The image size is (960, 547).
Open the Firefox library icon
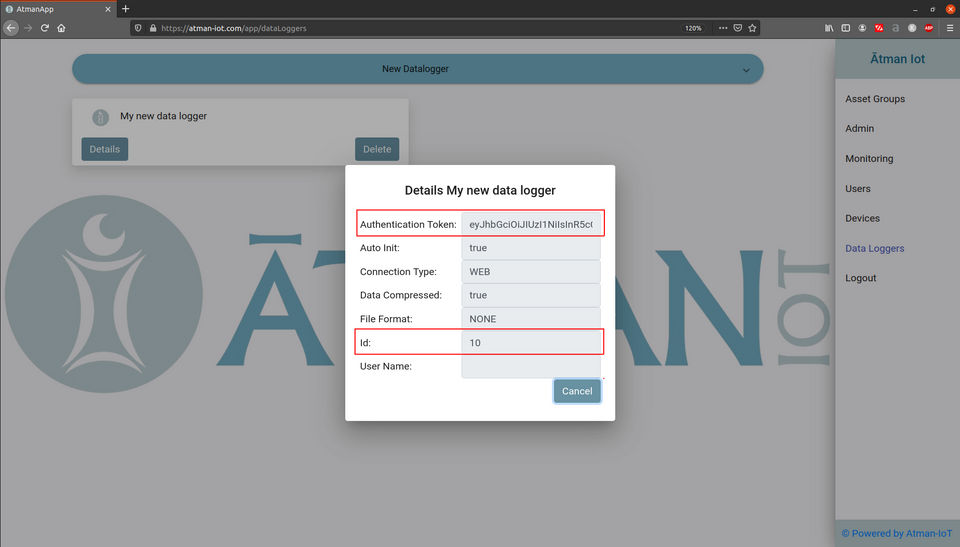click(829, 28)
